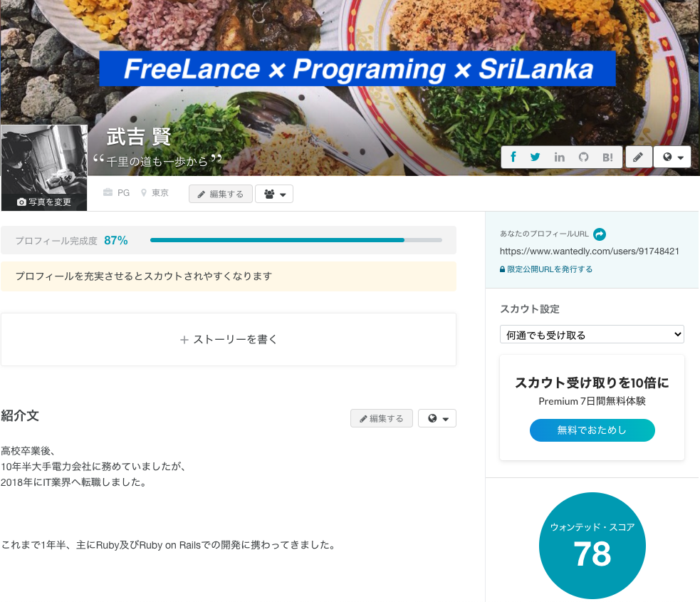Viewport: 700px width, 602px height.
Task: Click the briefcase icon next to PG
Action: pyautogui.click(x=108, y=192)
